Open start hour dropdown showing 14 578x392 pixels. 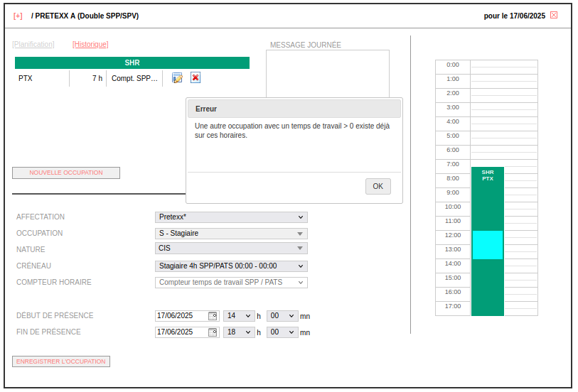coord(239,316)
